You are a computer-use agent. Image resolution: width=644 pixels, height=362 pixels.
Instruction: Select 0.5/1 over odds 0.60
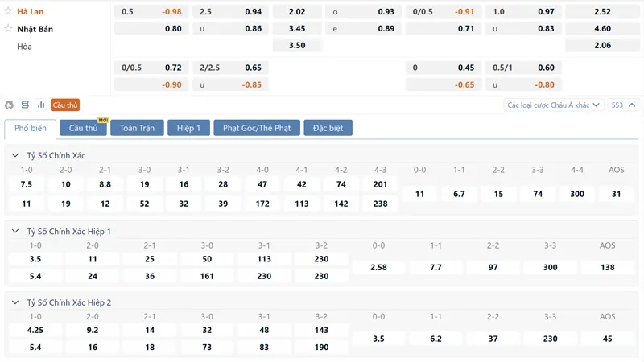(523, 68)
